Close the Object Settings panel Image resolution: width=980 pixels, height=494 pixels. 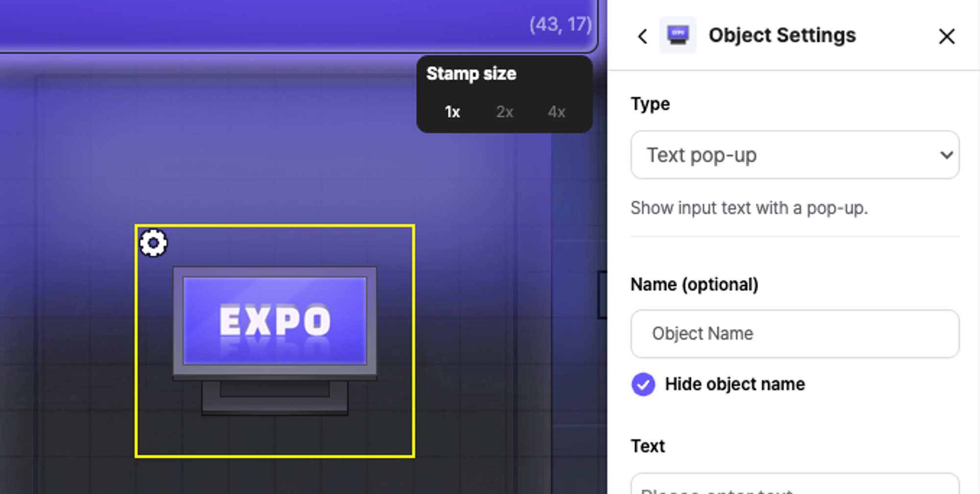tap(946, 36)
